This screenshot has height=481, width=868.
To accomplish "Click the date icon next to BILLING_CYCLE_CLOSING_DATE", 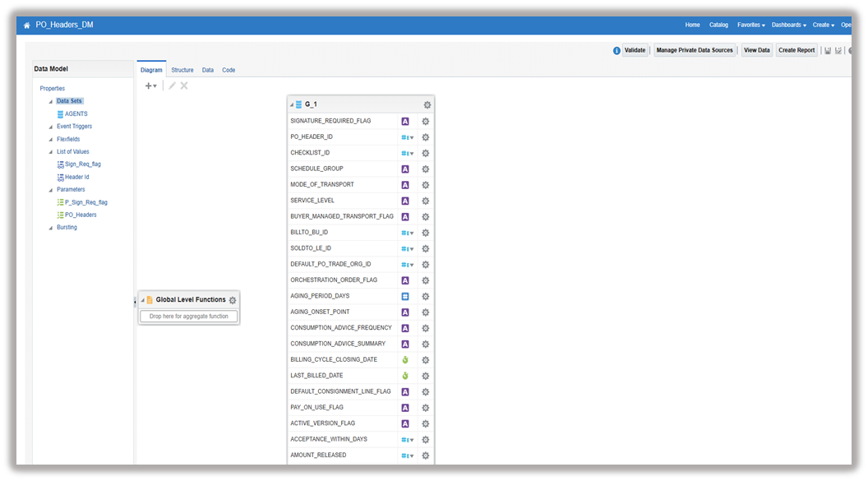I will coord(404,359).
